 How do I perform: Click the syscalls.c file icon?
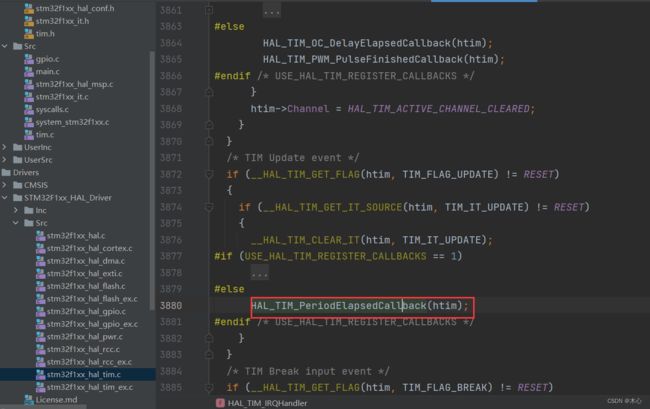coord(29,109)
